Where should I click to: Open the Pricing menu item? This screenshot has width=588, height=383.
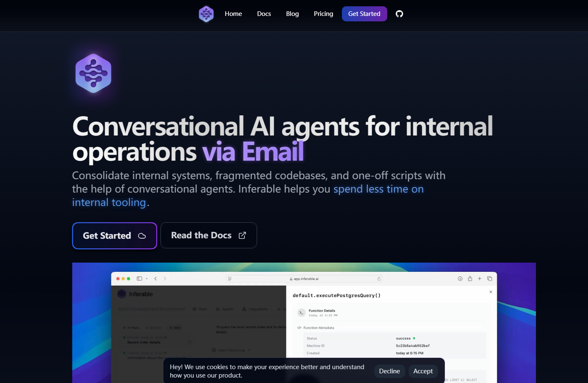click(323, 14)
